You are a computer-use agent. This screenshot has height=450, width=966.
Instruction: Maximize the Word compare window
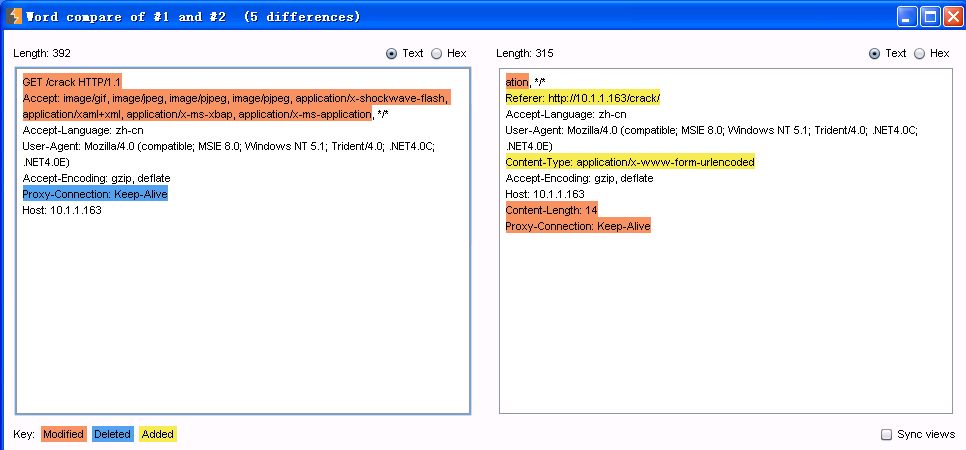click(930, 17)
